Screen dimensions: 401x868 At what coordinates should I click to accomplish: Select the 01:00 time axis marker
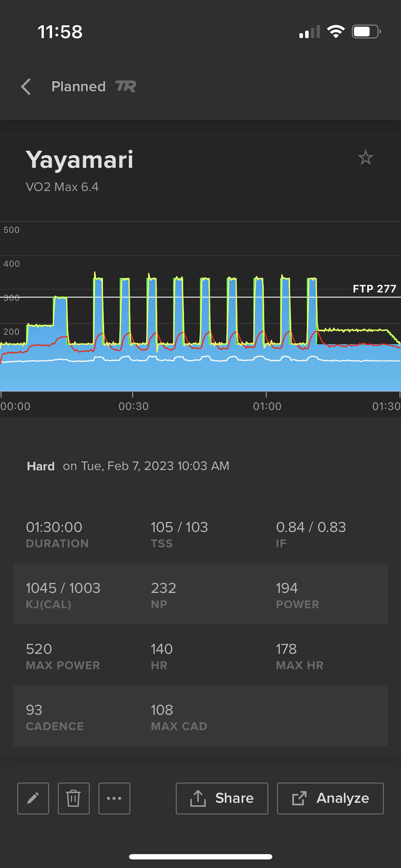(267, 406)
